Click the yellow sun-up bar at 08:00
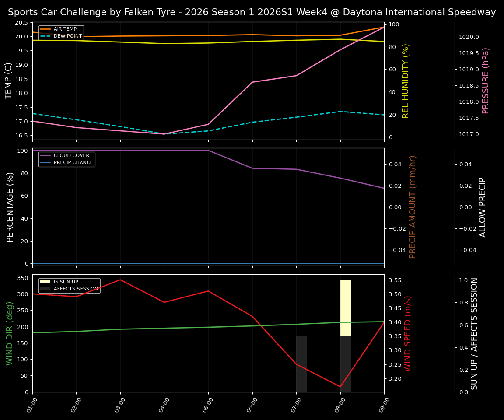 [345, 306]
